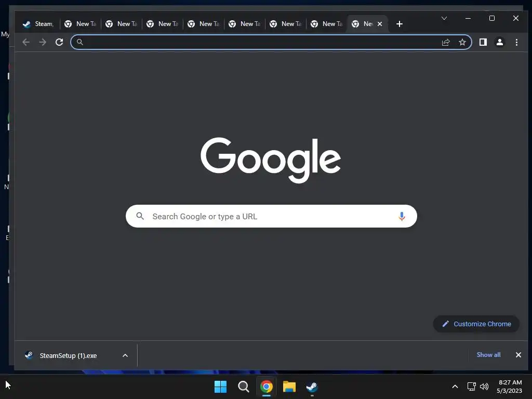The height and width of the screenshot is (399, 532).
Task: Show hidden system tray icons
Action: pyautogui.click(x=455, y=387)
